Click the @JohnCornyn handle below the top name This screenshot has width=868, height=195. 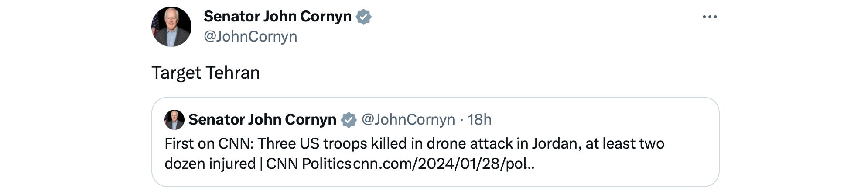(x=250, y=36)
